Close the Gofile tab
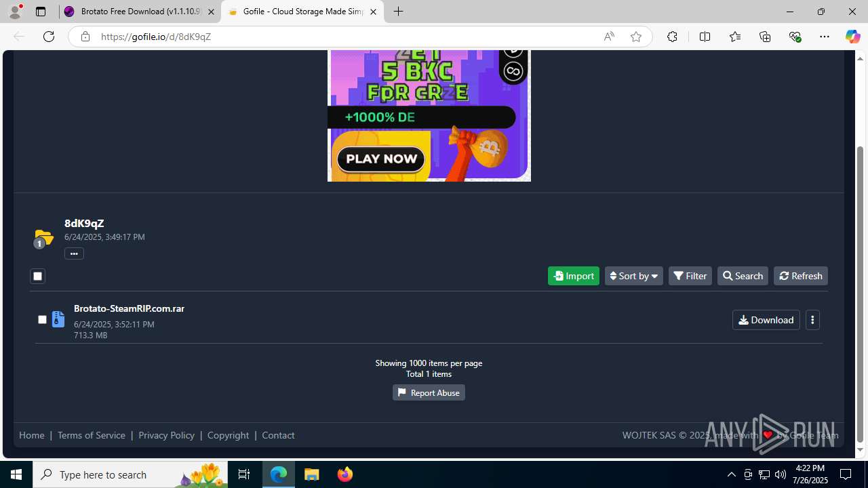 click(x=373, y=12)
